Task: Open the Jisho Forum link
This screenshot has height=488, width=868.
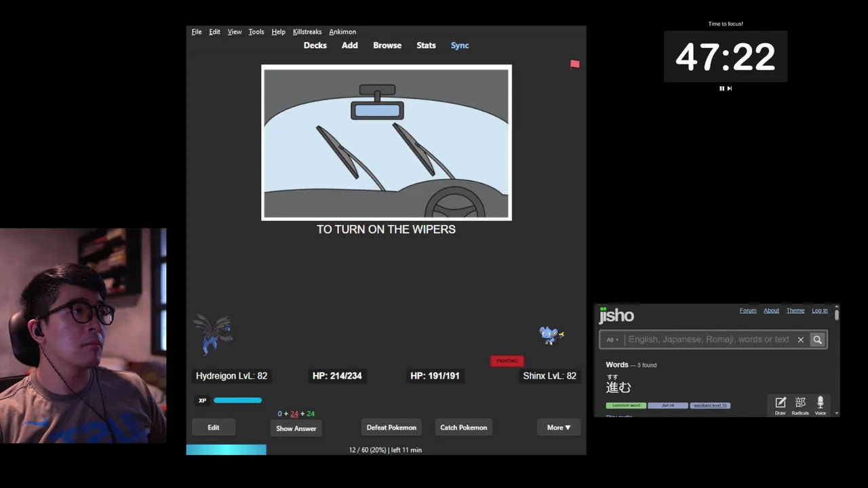Action: pyautogui.click(x=748, y=310)
